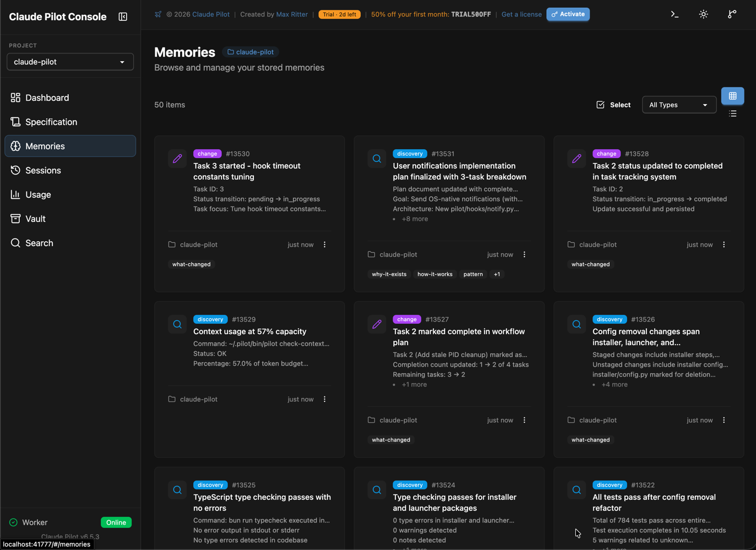The width and height of the screenshot is (756, 550).
Task: Open the All Types filter dropdown
Action: (679, 105)
